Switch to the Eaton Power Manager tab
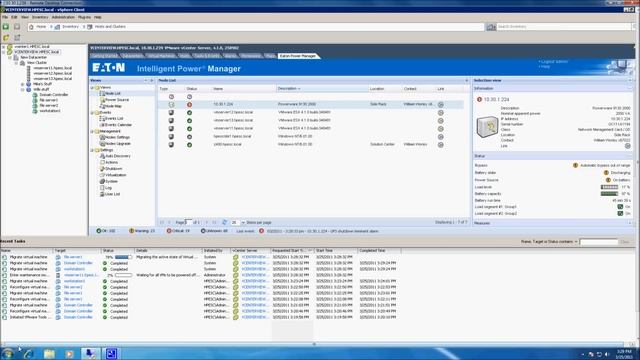The height and width of the screenshot is (360, 640). (298, 56)
